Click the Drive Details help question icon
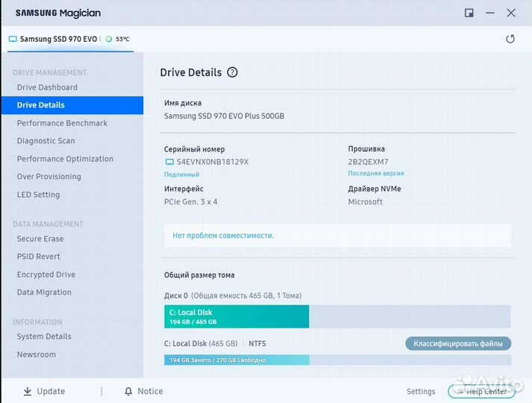 coord(232,72)
